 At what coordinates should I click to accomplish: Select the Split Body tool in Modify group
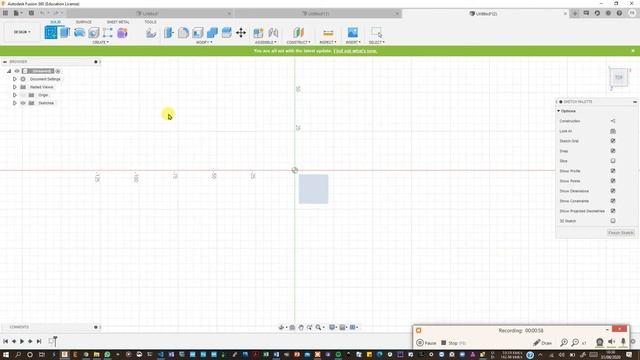pos(227,32)
